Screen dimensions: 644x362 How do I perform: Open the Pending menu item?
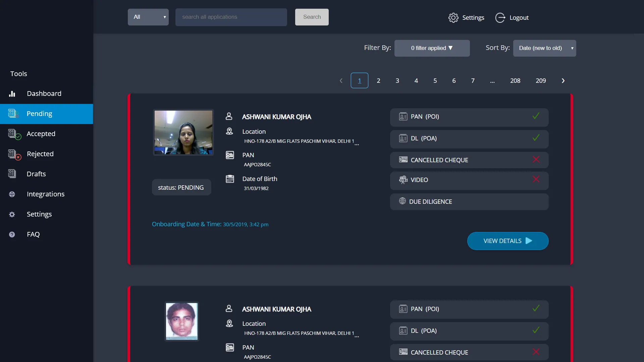[x=46, y=114]
